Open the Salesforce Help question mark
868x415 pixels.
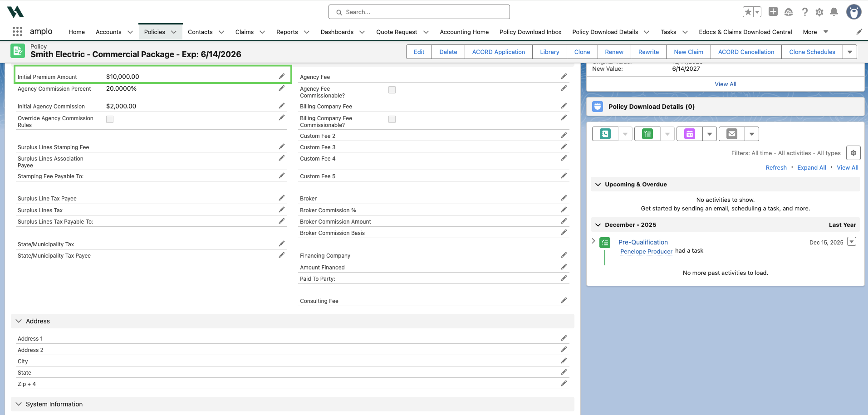[804, 12]
